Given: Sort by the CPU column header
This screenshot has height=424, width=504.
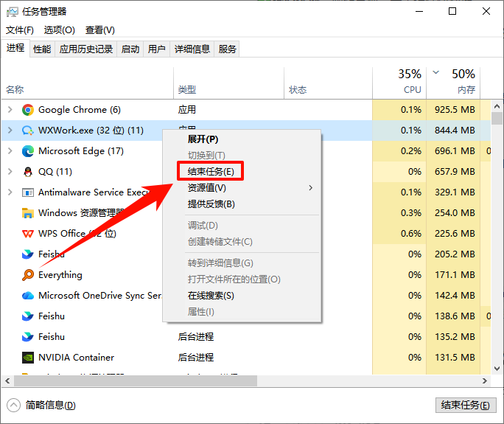Looking at the screenshot, I should click(x=413, y=89).
